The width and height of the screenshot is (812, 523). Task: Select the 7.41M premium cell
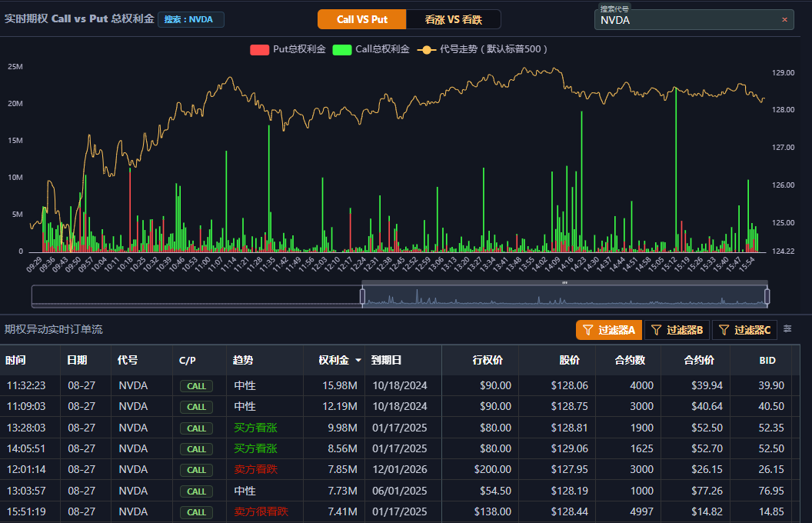tap(342, 511)
